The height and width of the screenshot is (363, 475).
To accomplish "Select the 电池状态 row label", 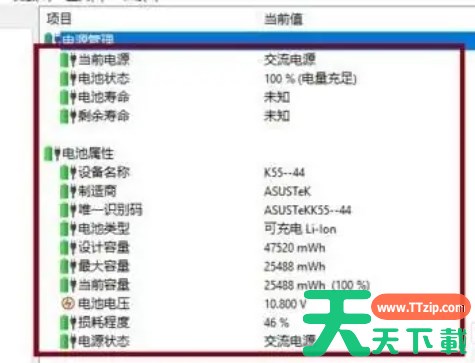I will pos(104,79).
